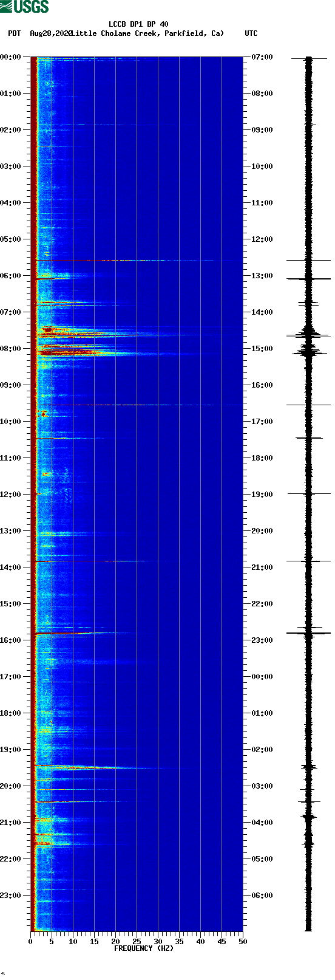Click the 00:00 PDT time label

pos(11,57)
